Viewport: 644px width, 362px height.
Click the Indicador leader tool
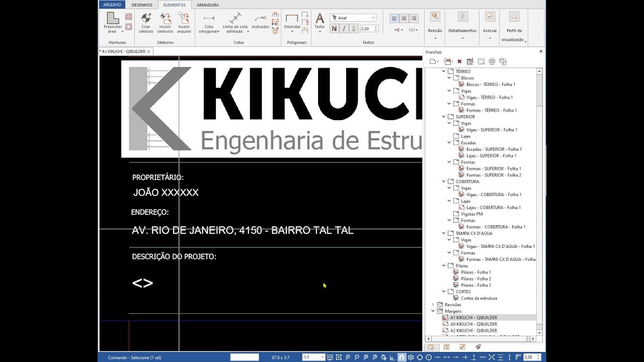click(261, 22)
